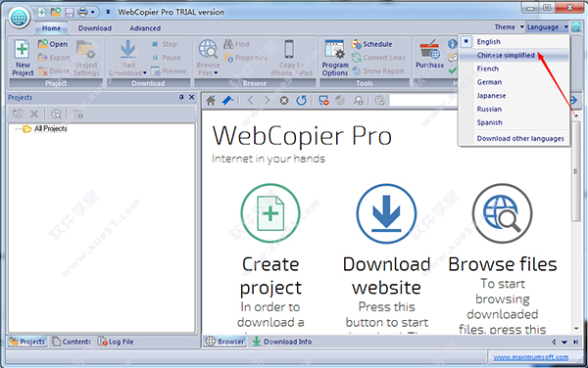Close the Projects panel

pyautogui.click(x=192, y=97)
